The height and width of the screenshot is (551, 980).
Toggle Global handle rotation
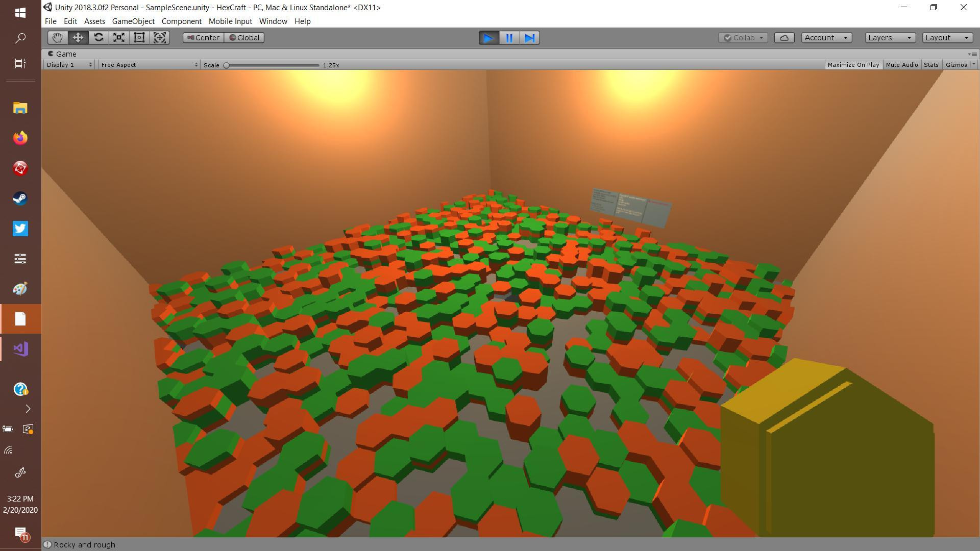244,38
